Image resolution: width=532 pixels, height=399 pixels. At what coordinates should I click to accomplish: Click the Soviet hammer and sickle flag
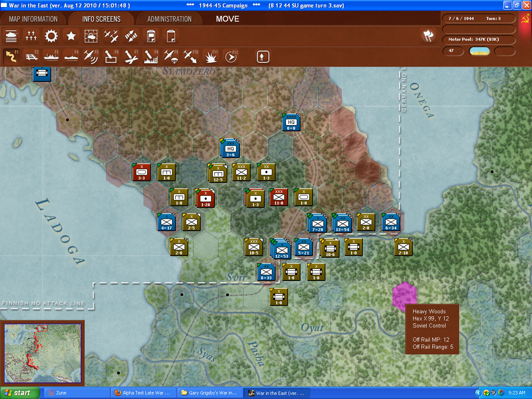pos(525,19)
